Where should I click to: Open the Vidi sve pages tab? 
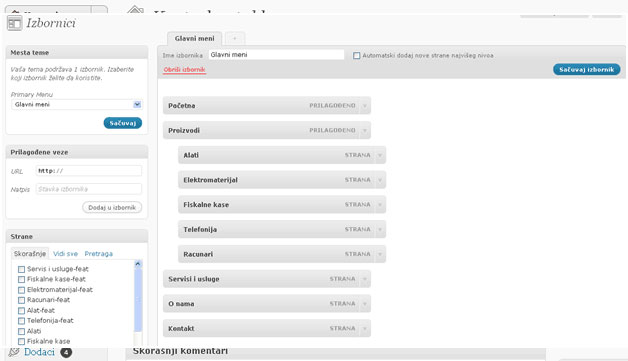[65, 254]
